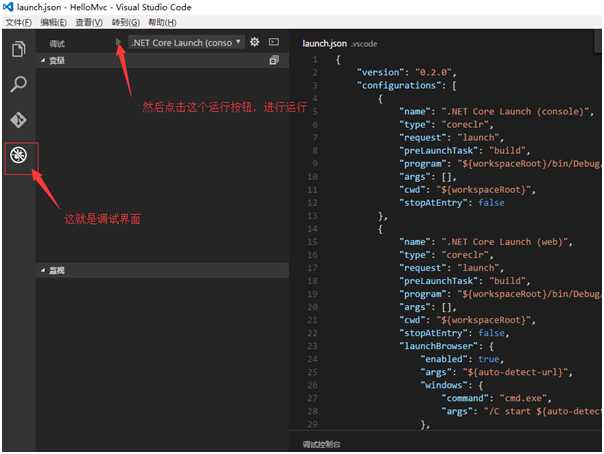Open the debug console icon
604x454 pixels.
point(274,42)
